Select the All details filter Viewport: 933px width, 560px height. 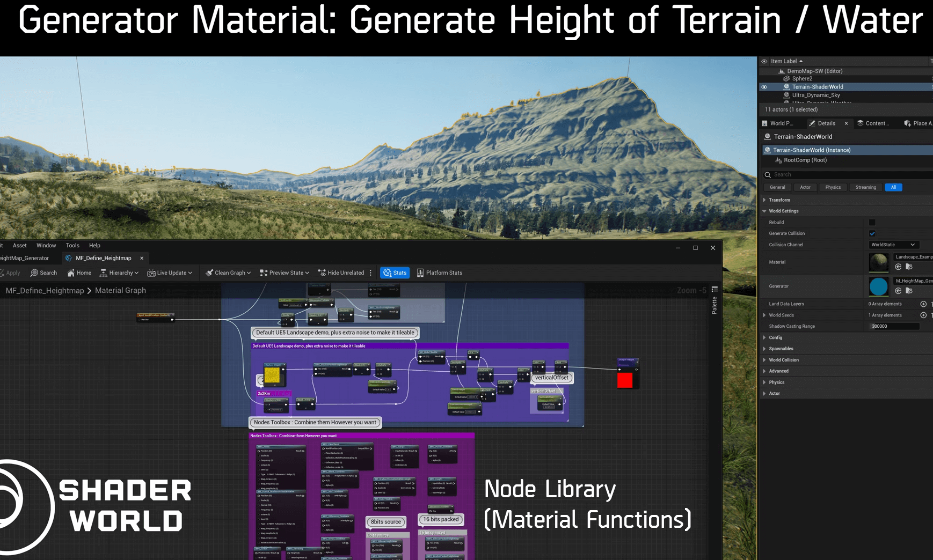(894, 187)
